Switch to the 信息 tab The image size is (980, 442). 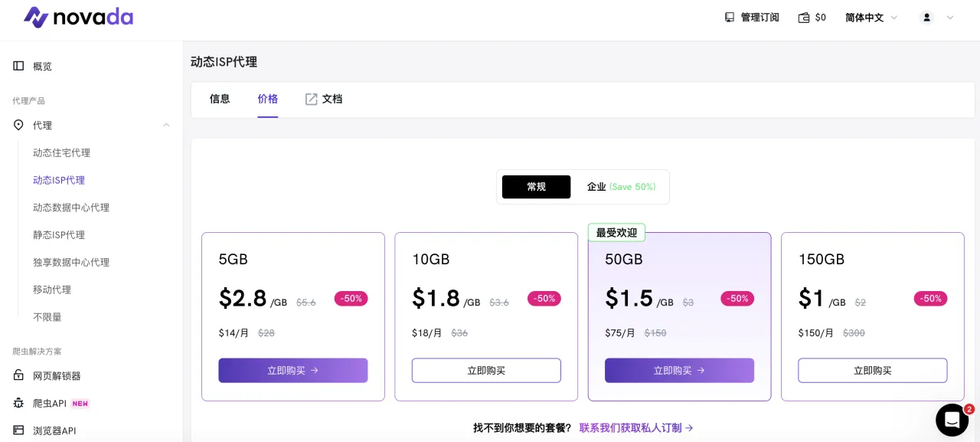(x=220, y=99)
